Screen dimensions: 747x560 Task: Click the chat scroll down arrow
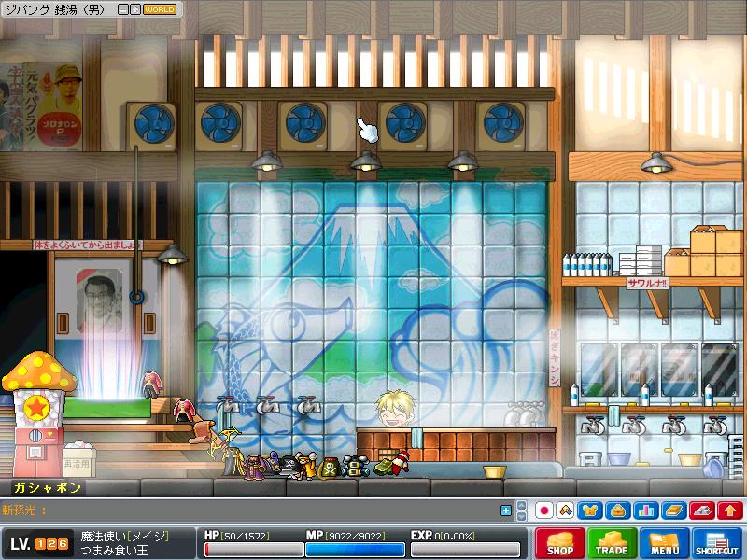tap(522, 516)
